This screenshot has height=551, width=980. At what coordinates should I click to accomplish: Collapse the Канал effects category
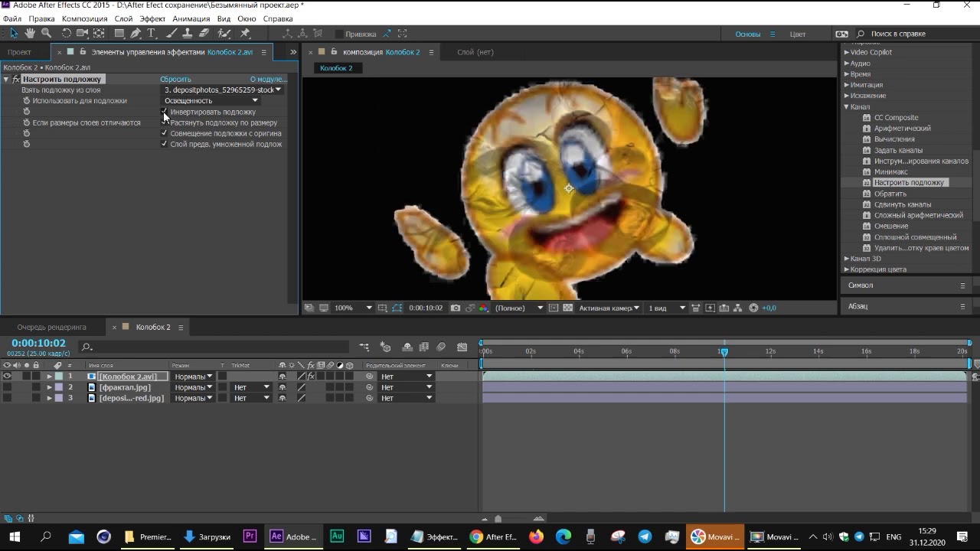pyautogui.click(x=846, y=106)
